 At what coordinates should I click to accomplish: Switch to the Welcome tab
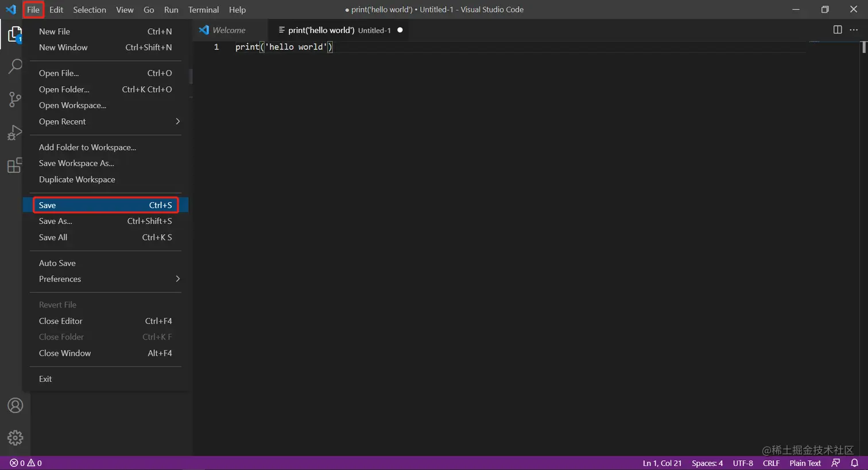coord(229,30)
